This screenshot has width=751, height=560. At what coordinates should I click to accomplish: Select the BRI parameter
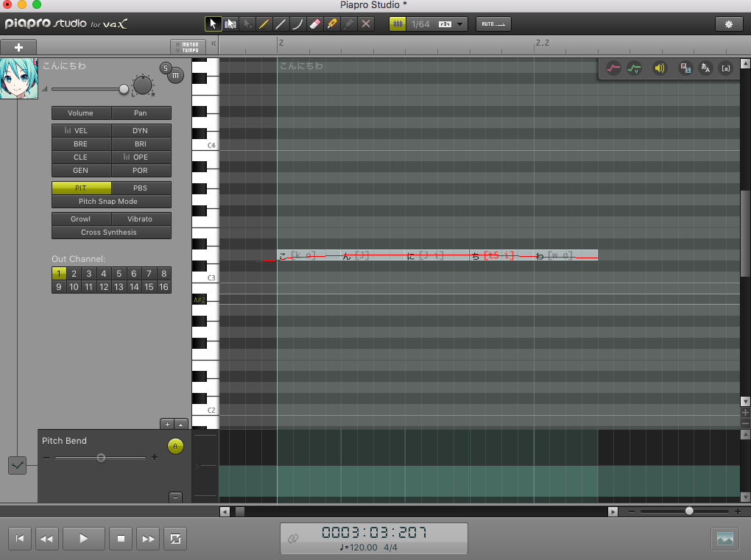(141, 143)
